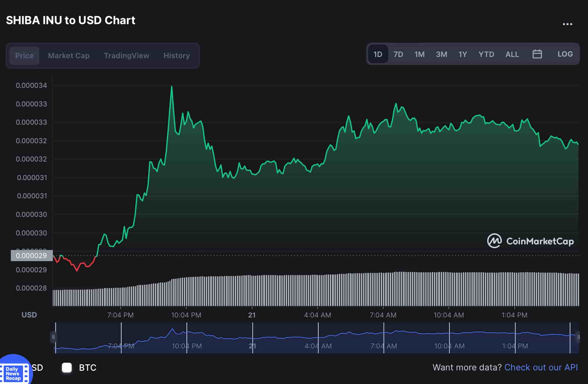
Task: Switch to the Market Cap tab
Action: click(69, 56)
